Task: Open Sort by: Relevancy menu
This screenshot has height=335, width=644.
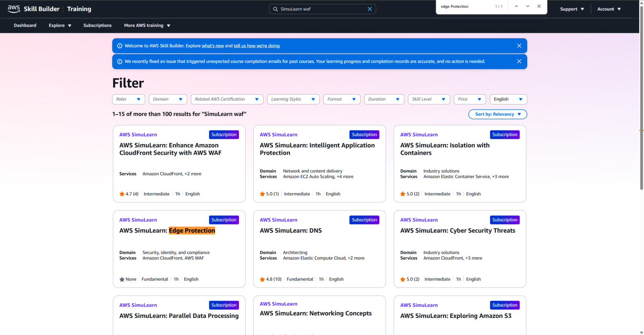Action: click(497, 114)
